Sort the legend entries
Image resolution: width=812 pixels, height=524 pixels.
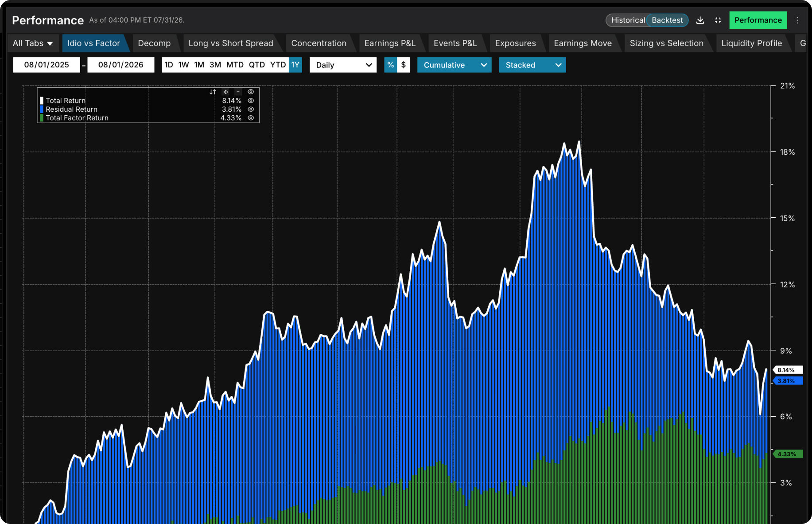click(213, 92)
